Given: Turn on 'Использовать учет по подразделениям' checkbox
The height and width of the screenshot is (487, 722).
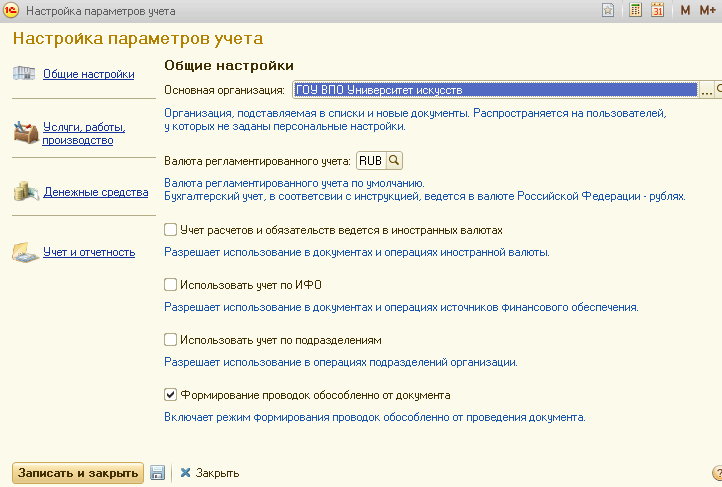Looking at the screenshot, I should click(170, 340).
